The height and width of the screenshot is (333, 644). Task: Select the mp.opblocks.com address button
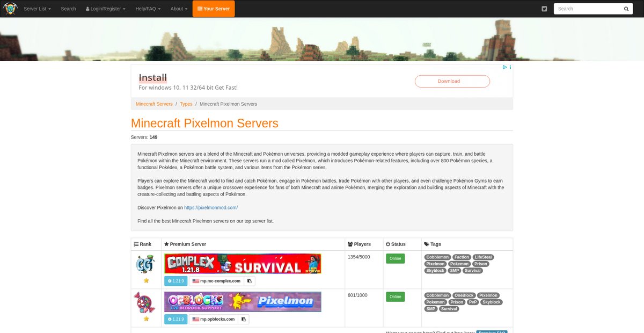[x=214, y=319]
